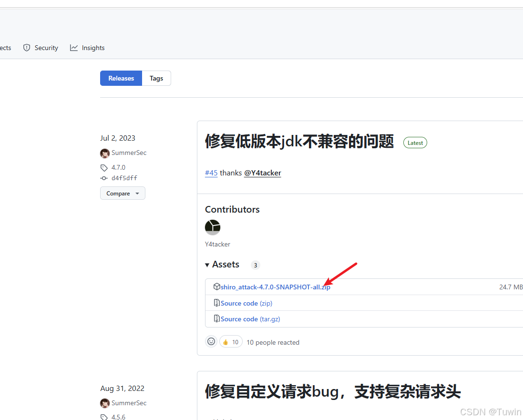Click file-zip icon beside Source code (zip)
Image resolution: width=523 pixels, height=420 pixels.
216,303
